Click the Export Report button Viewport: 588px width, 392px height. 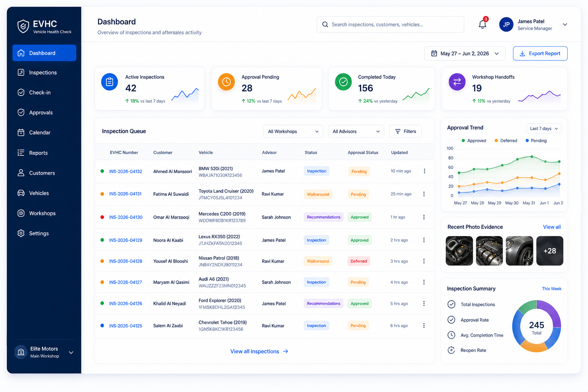(x=540, y=54)
